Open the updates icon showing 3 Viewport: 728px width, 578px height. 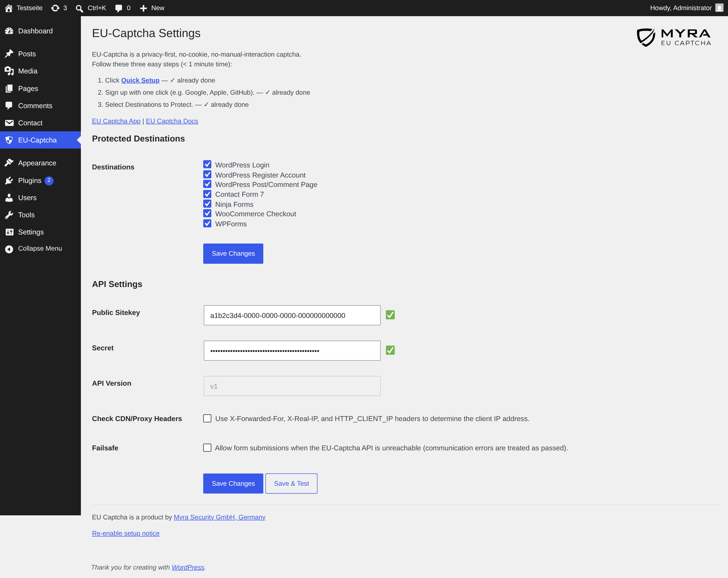pos(55,8)
